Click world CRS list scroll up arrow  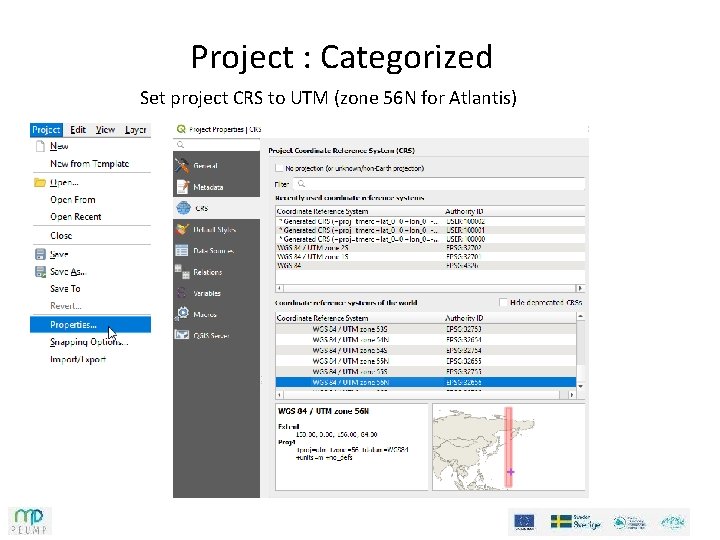pyautogui.click(x=580, y=316)
